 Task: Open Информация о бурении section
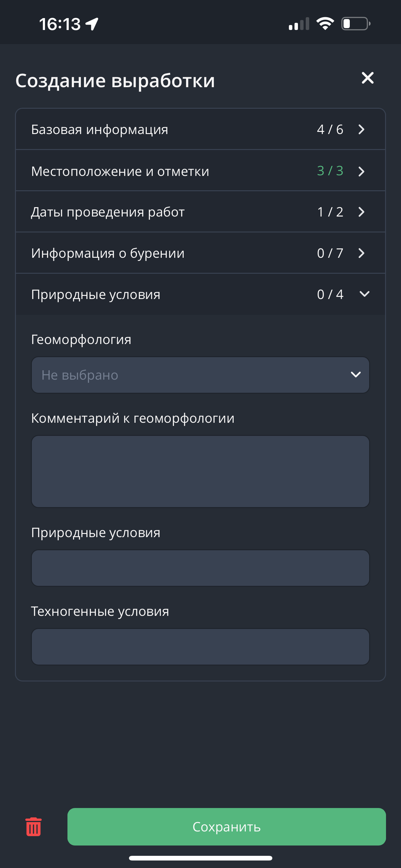coord(108,253)
